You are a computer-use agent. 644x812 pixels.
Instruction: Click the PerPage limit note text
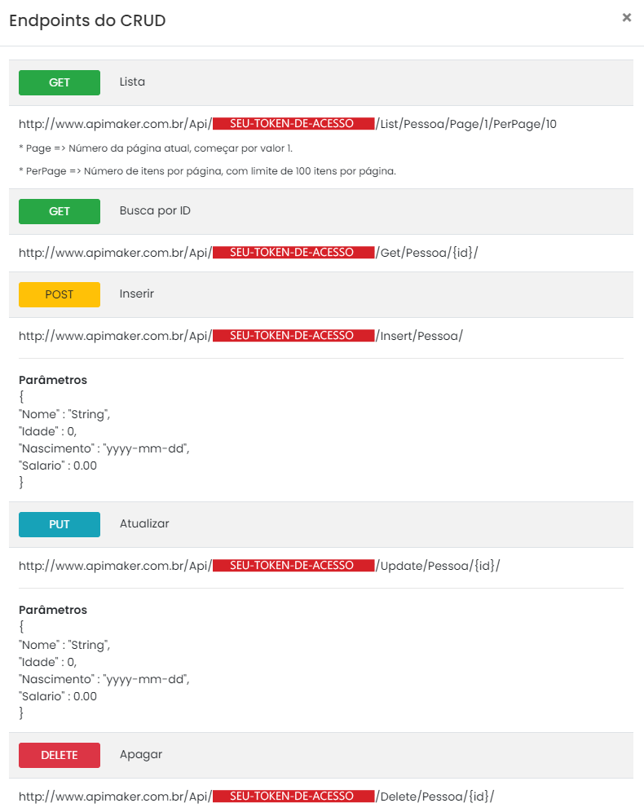[207, 171]
